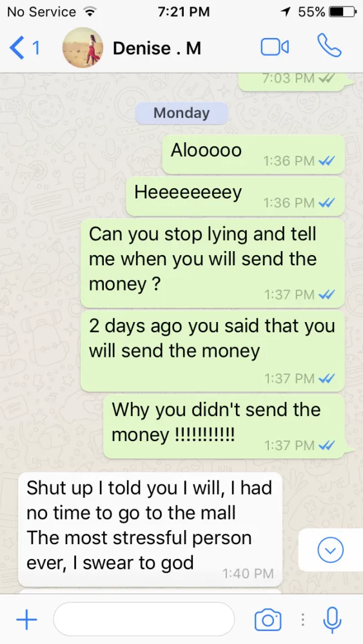Start a voice call with Denise

click(329, 46)
